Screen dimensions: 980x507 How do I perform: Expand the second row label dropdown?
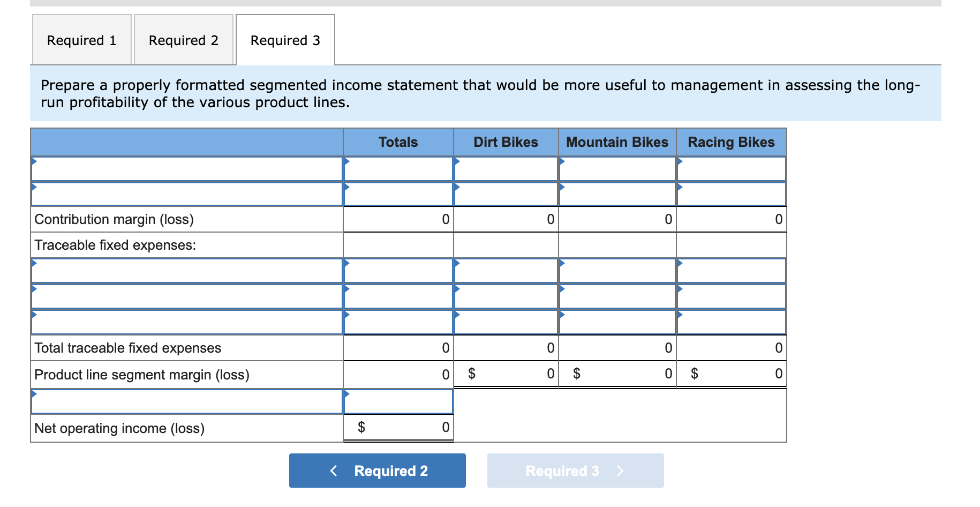pos(186,194)
